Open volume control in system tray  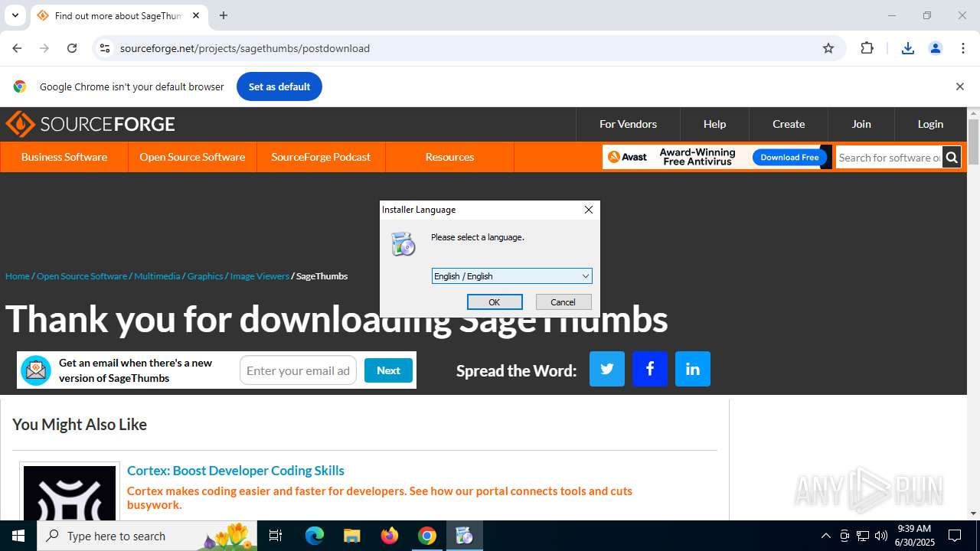coord(881,536)
